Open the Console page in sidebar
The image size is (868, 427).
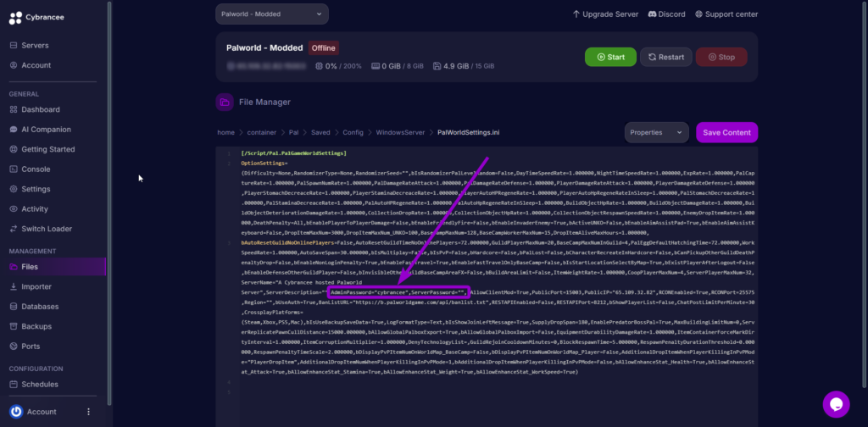[36, 169]
